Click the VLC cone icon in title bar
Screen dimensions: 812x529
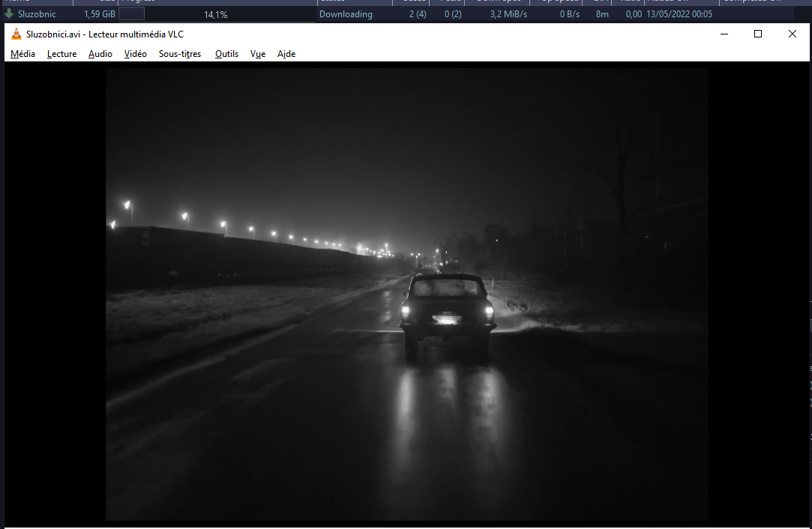tap(16, 34)
